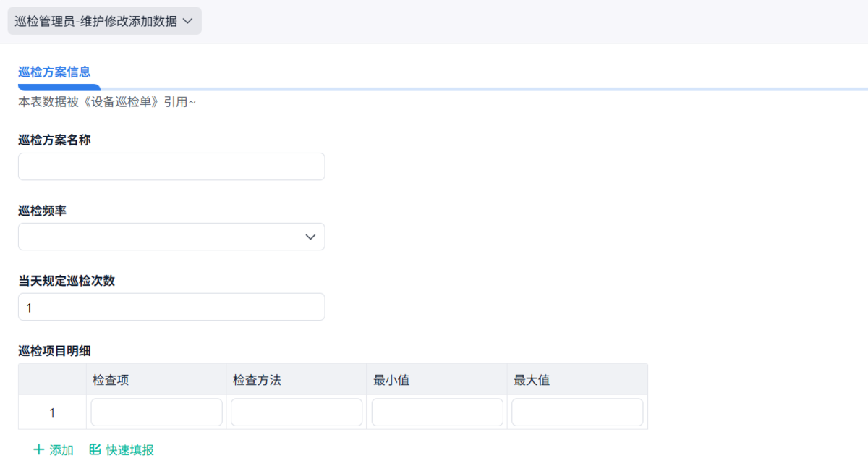Click the plus icon beside 添加

coord(39,450)
